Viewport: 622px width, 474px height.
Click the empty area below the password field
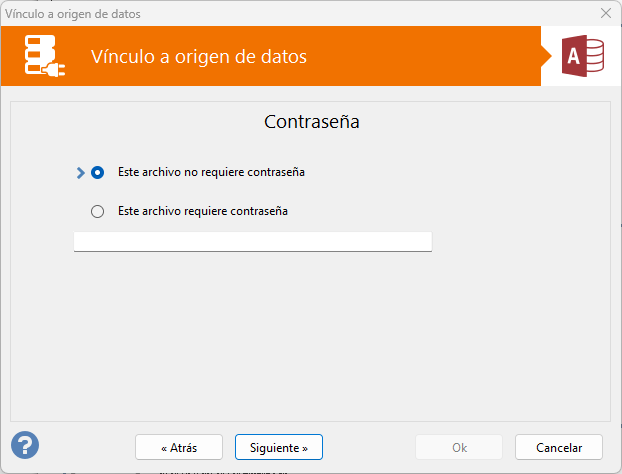310,330
